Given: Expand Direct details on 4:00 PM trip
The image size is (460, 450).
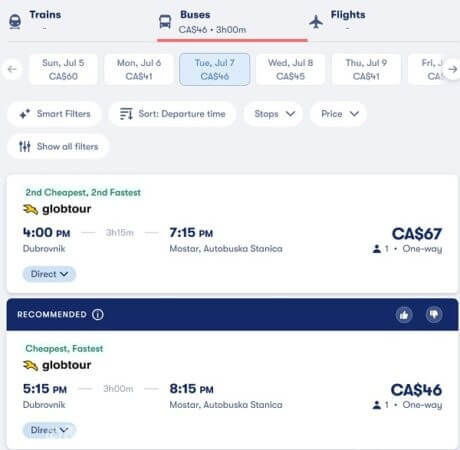Looking at the screenshot, I should pyautogui.click(x=49, y=274).
